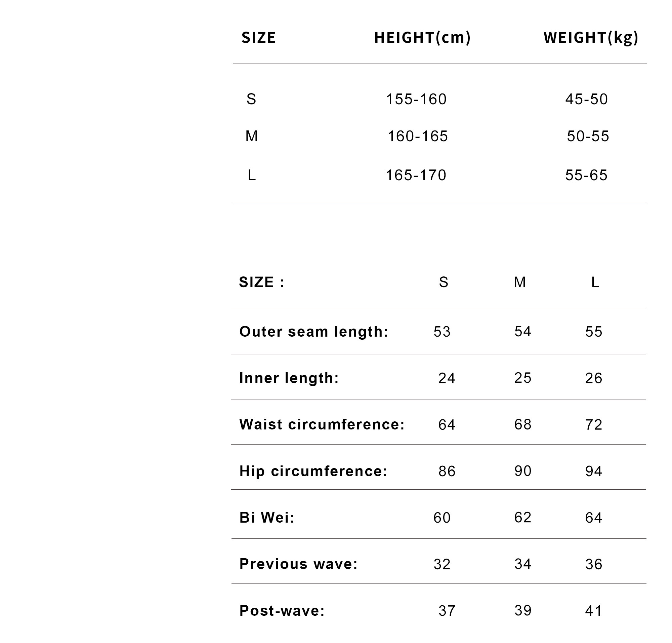Click the weight range 50-55
This screenshot has width=672, height=643.
coord(588,136)
